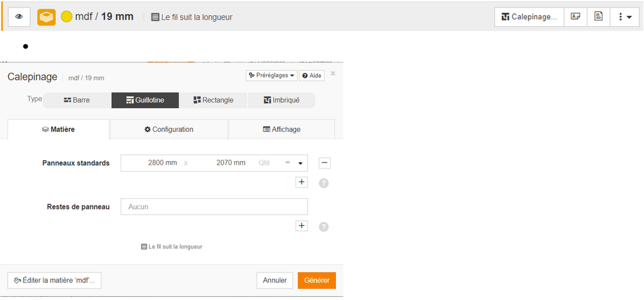Viewport: 644px width, 300px height.
Task: Switch to the Configuration tab
Action: [x=169, y=130]
